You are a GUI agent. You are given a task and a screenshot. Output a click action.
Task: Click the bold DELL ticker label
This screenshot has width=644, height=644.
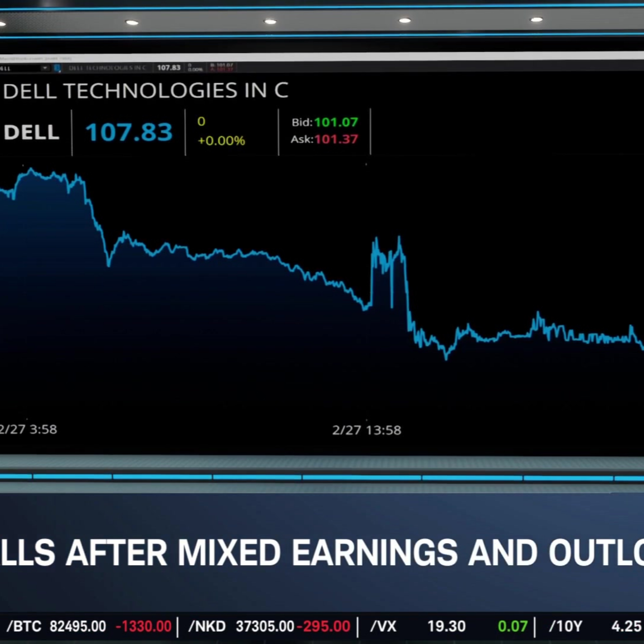(x=31, y=132)
